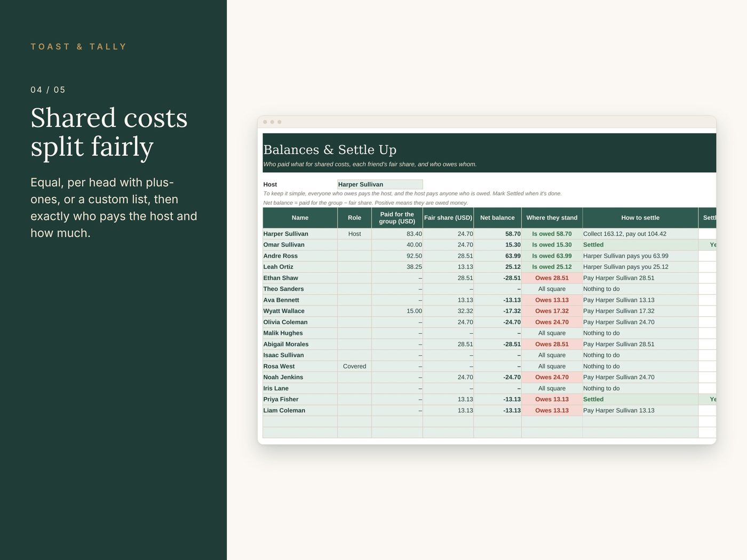Select the Leah Ortiz name cell
Image resolution: width=747 pixels, height=560 pixels.
click(300, 267)
